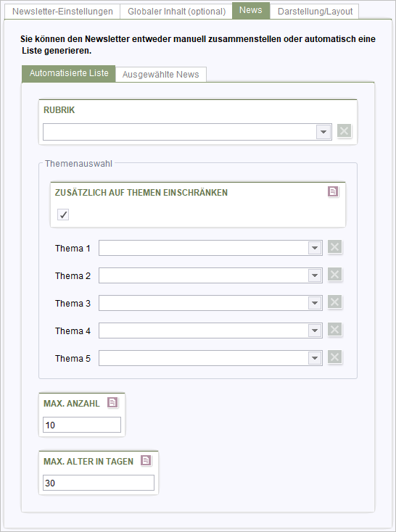
Task: Focus the Max. Anzahl input field
Action: point(82,425)
